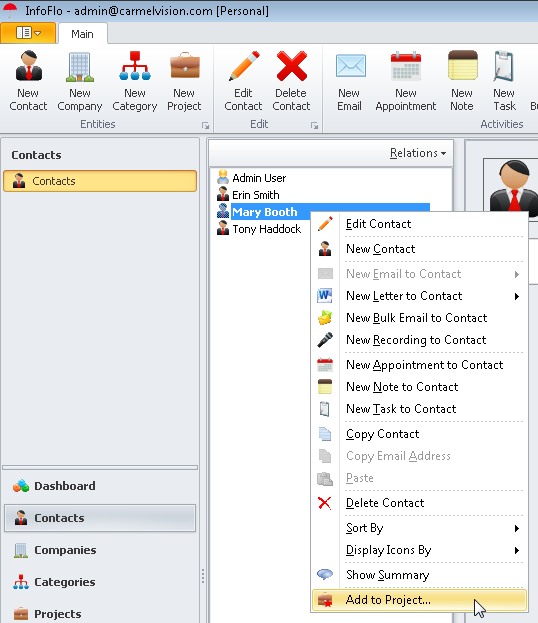Click the New Task clipboard icon

pos(504,66)
